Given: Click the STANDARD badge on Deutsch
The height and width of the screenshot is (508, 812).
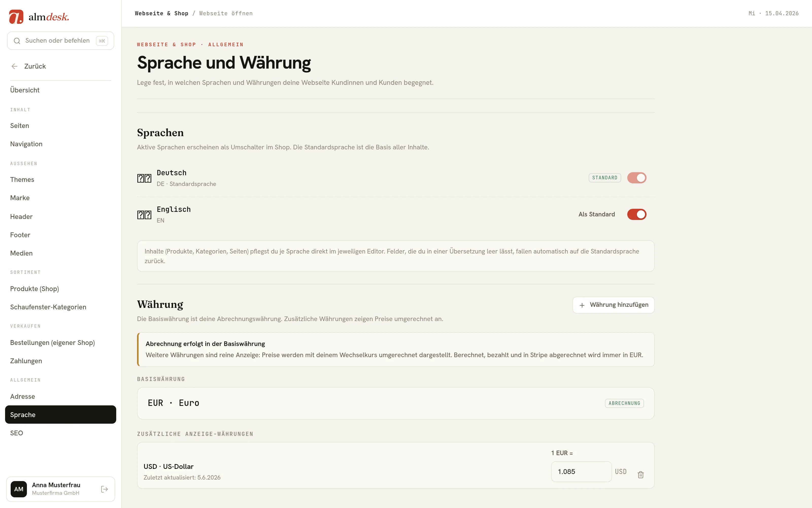Looking at the screenshot, I should pyautogui.click(x=605, y=178).
